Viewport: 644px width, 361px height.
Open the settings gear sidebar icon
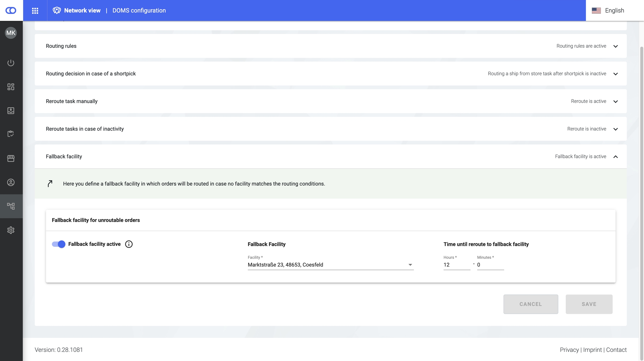(11, 230)
